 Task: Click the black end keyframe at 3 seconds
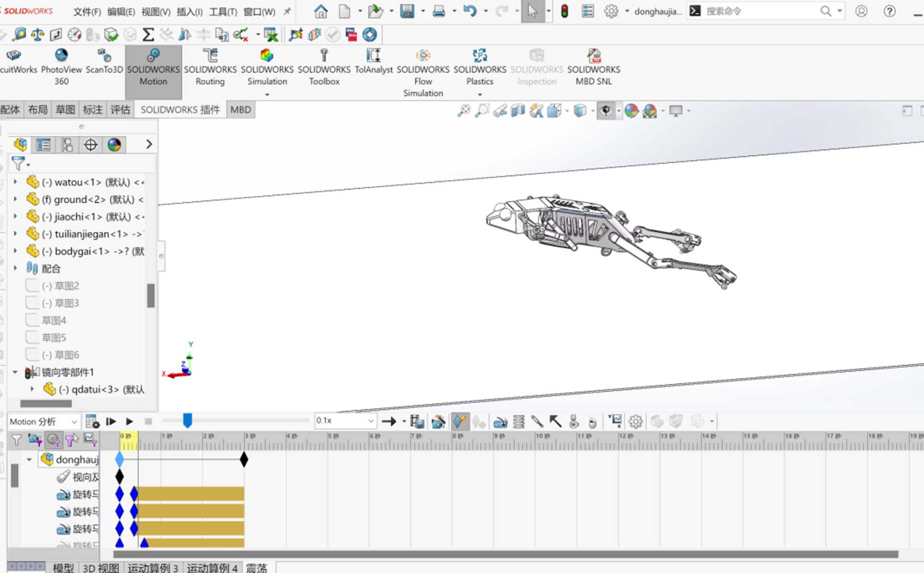click(244, 459)
